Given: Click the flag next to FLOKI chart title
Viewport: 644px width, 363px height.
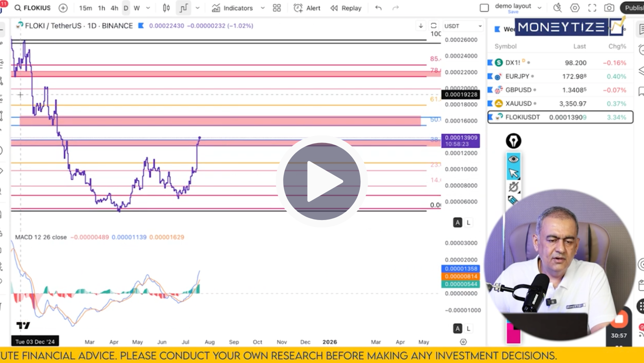Looking at the screenshot, I should pyautogui.click(x=141, y=26).
